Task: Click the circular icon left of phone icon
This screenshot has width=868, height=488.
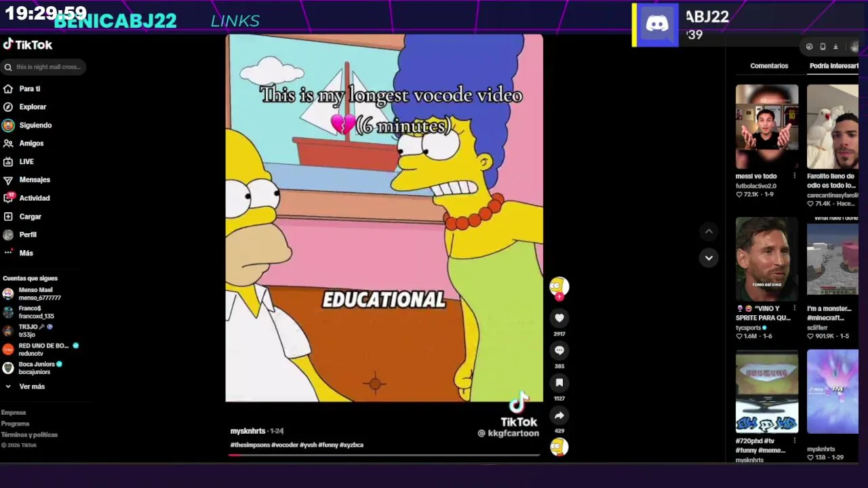Action: pyautogui.click(x=809, y=47)
